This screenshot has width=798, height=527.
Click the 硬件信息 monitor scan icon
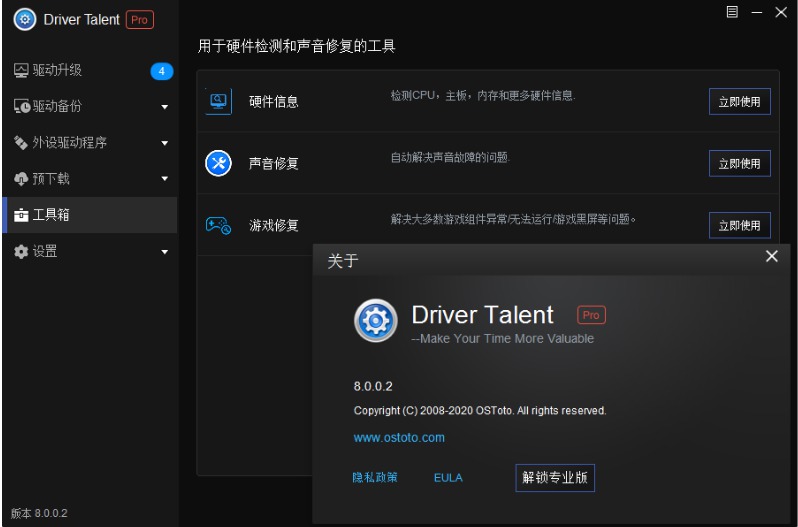click(x=218, y=101)
